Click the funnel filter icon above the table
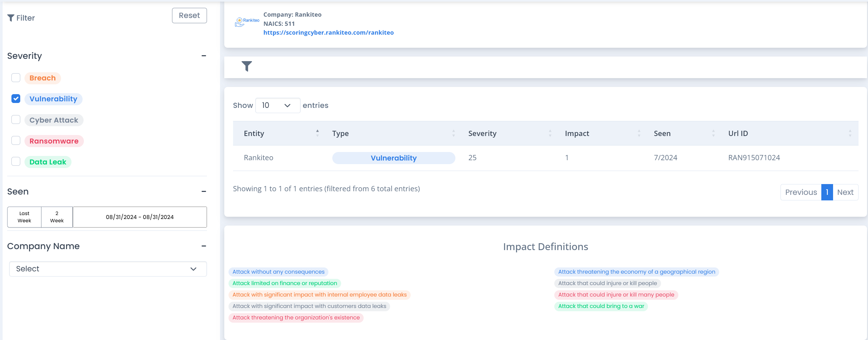 pyautogui.click(x=247, y=66)
